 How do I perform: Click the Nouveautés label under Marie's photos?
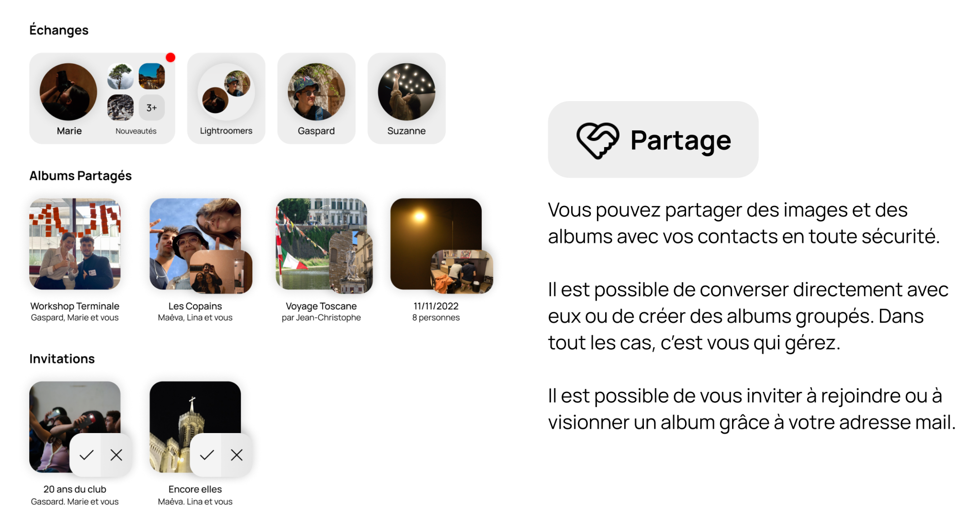[x=136, y=131]
